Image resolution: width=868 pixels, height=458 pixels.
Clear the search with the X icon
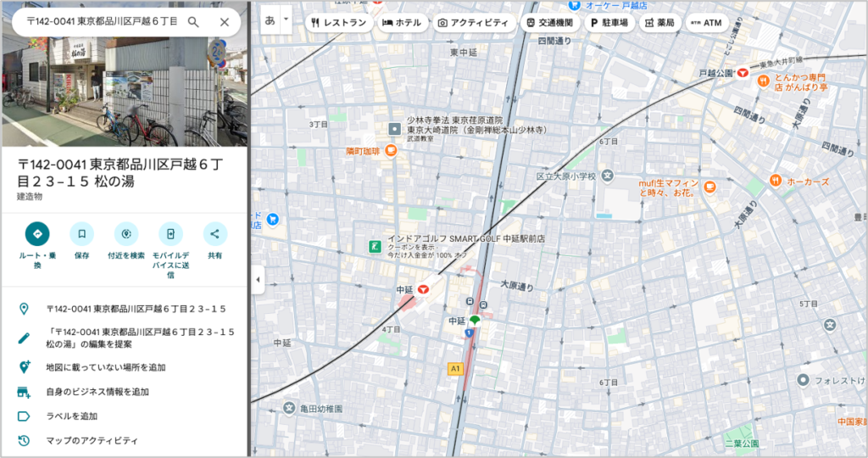[225, 22]
